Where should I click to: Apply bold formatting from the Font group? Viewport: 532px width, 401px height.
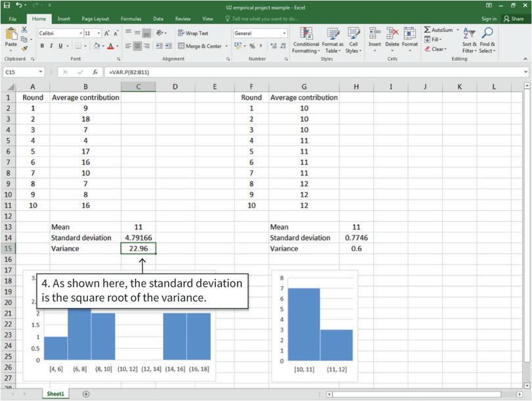coord(41,45)
